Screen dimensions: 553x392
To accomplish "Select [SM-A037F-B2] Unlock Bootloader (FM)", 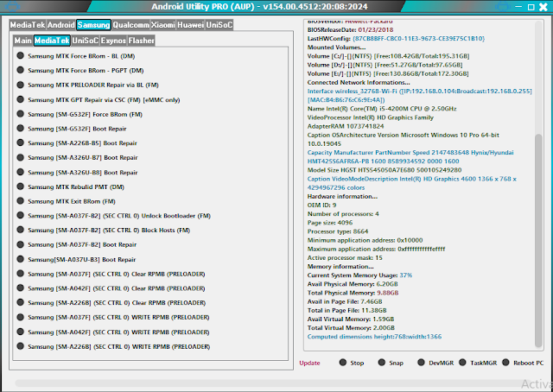I will 113,216.
